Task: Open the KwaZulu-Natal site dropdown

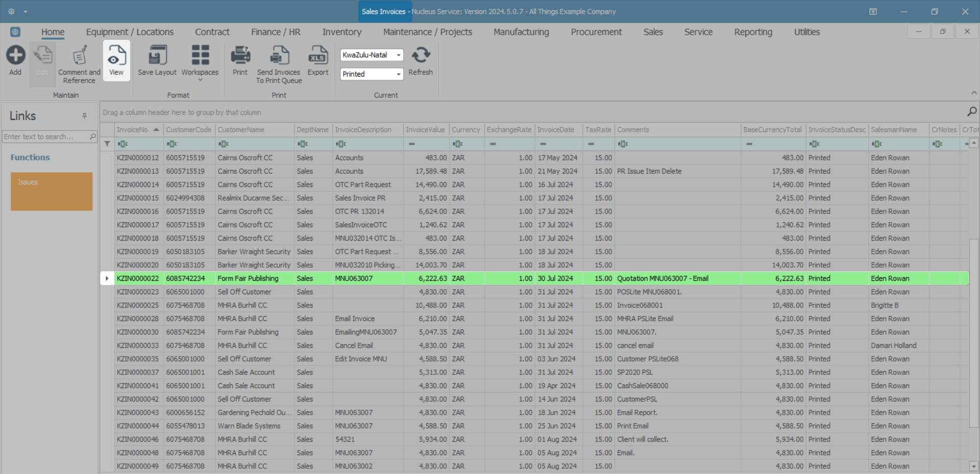Action: point(399,55)
